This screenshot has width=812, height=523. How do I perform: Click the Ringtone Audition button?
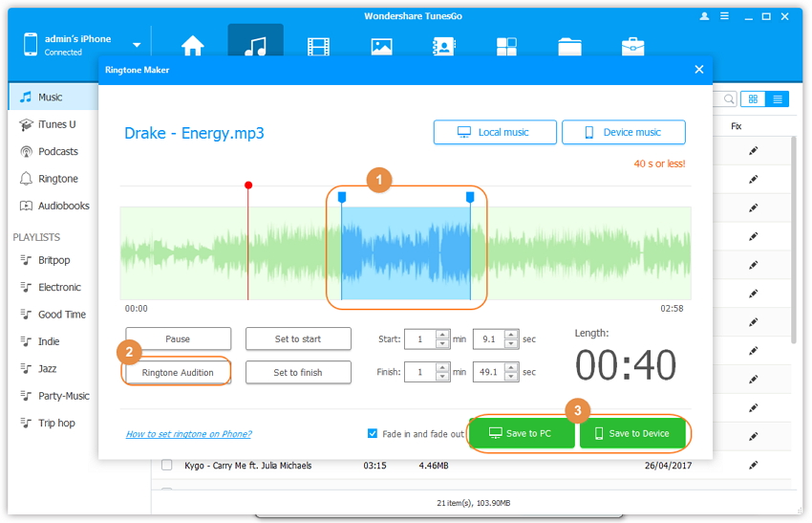(x=178, y=372)
